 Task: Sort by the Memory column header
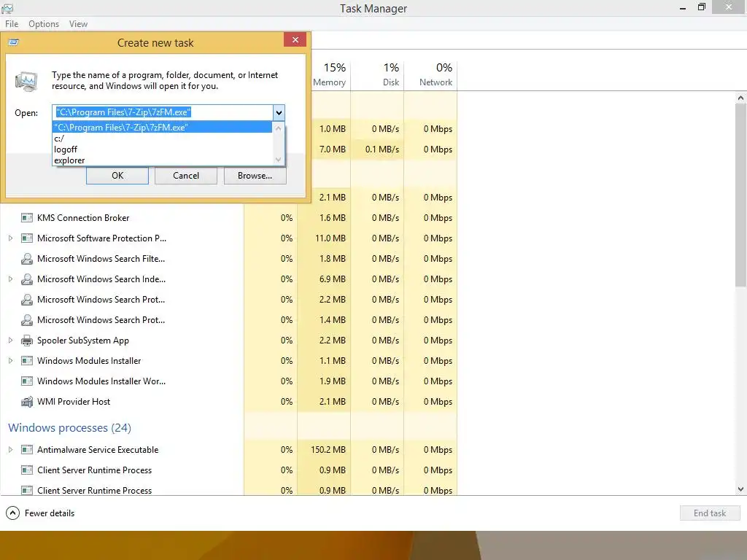(329, 75)
